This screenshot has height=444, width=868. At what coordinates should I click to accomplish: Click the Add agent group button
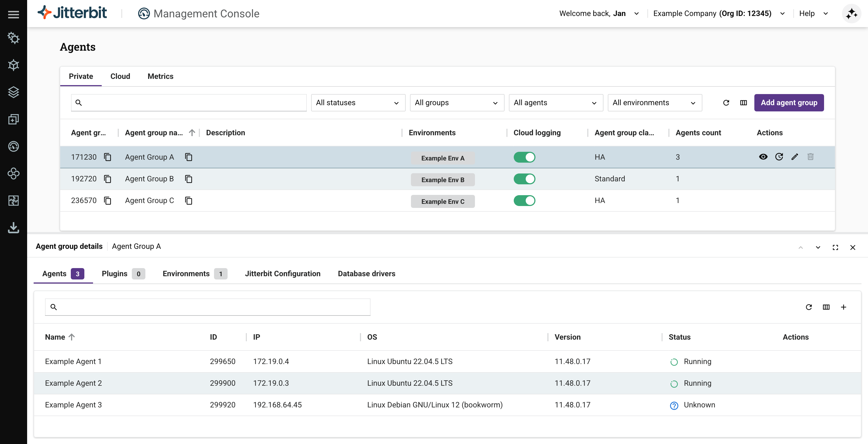coord(789,103)
